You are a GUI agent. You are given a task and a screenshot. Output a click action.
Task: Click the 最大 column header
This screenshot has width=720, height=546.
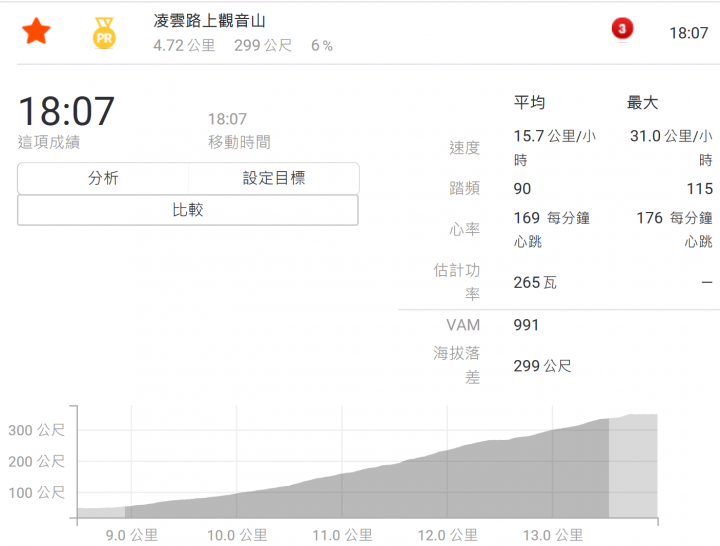pyautogui.click(x=642, y=102)
